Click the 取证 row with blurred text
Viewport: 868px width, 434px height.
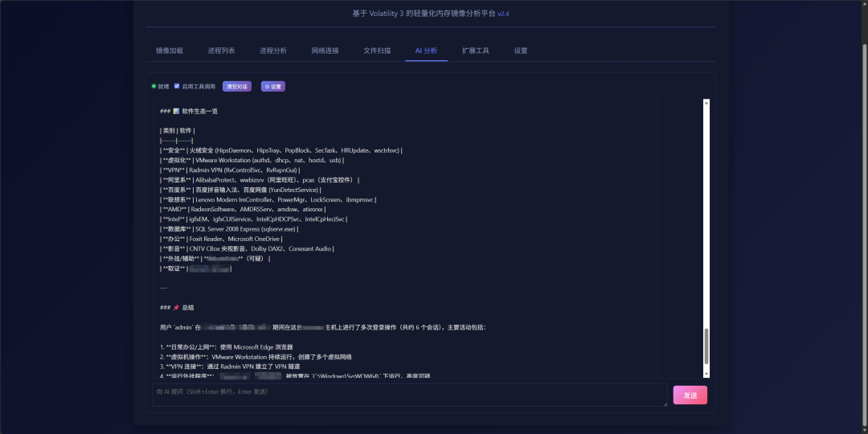click(x=196, y=268)
